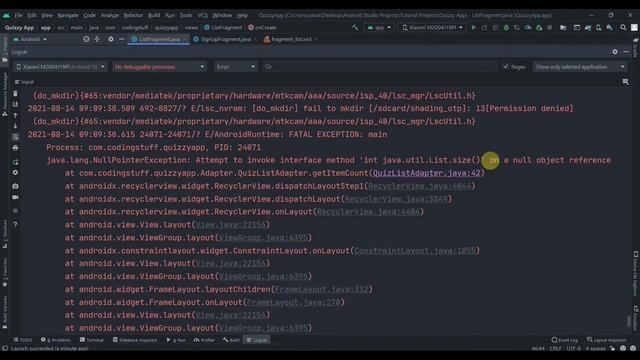Open the Profile app speedometer icon
This screenshot has height=360, width=640.
528,28
